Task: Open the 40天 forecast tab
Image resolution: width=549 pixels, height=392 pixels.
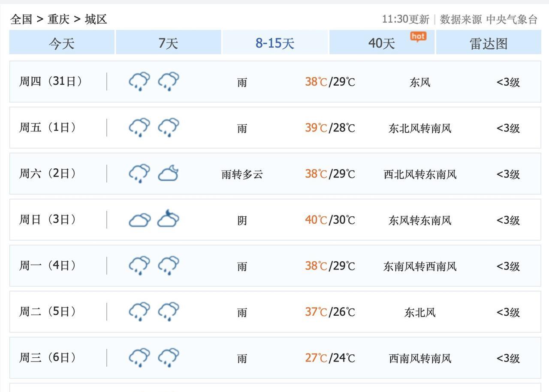Action: pyautogui.click(x=381, y=43)
